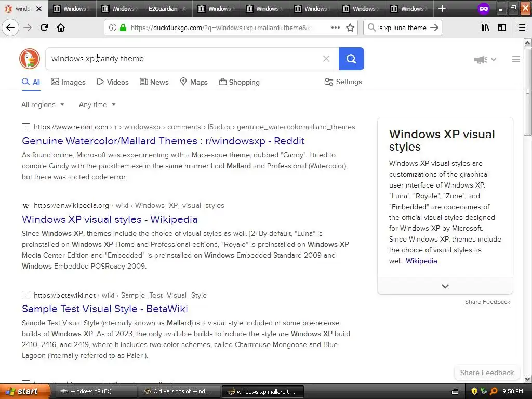Focus the browser address bar
The height and width of the screenshot is (399, 532).
(x=220, y=28)
